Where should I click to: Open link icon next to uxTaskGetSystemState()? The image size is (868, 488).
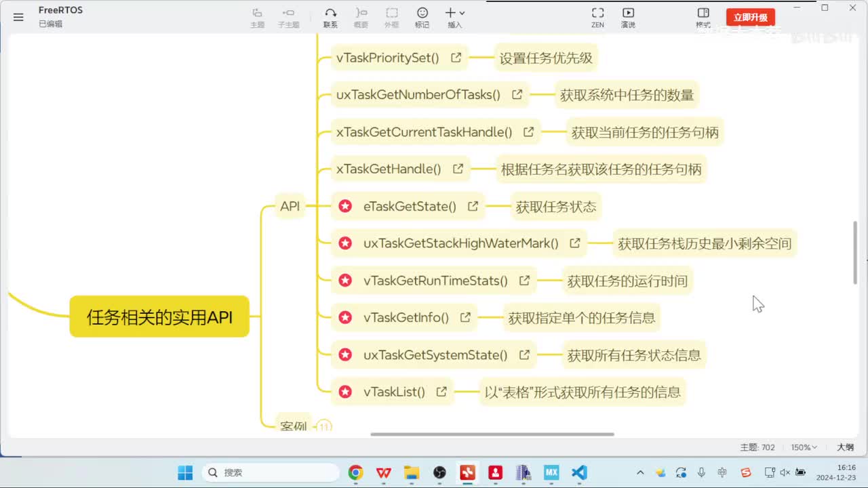[x=525, y=354]
